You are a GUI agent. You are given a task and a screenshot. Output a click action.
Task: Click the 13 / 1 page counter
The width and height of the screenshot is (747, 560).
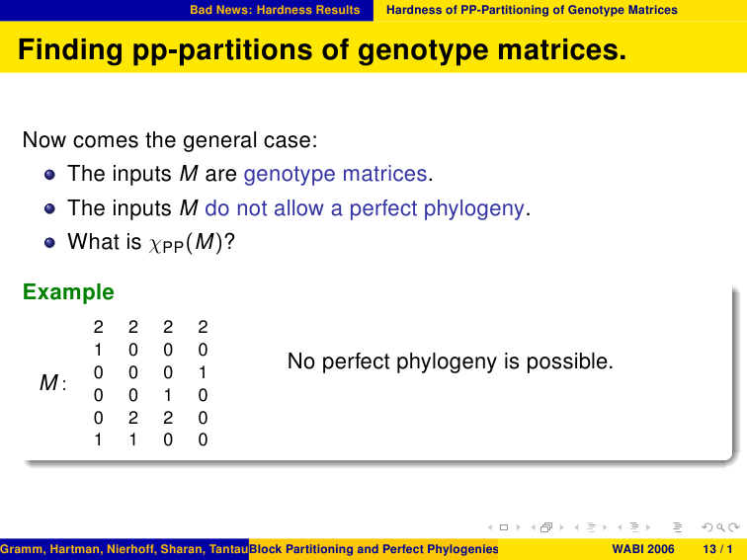coord(717,549)
